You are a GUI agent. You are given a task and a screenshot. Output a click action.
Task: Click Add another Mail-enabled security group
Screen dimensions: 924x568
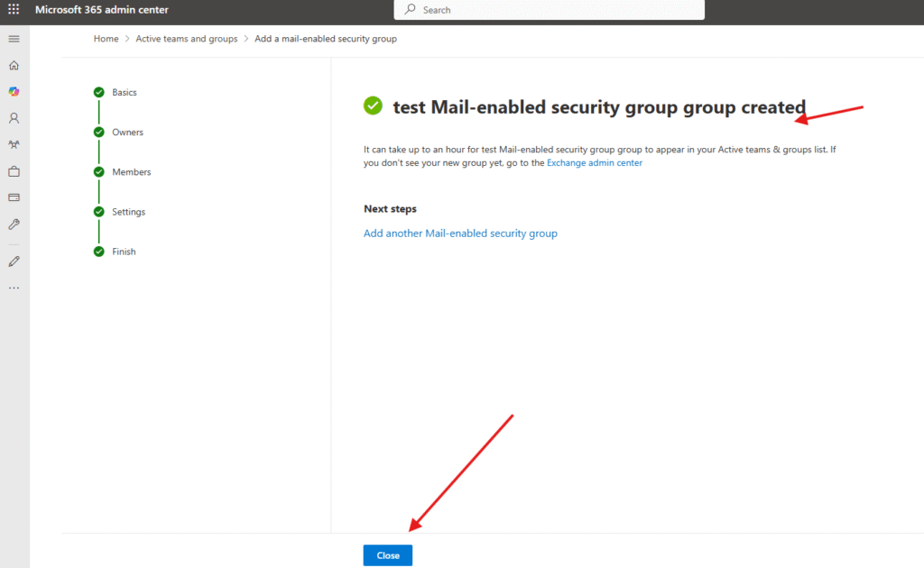(x=460, y=234)
